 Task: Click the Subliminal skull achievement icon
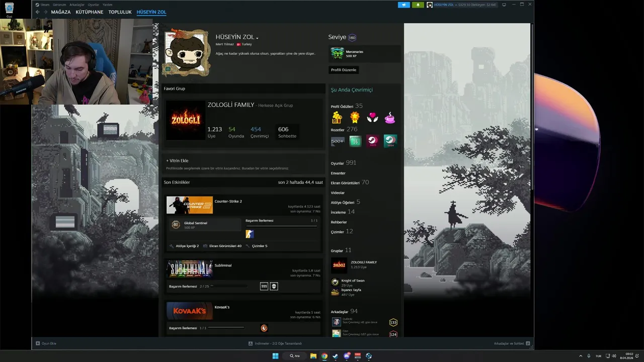coord(274,286)
